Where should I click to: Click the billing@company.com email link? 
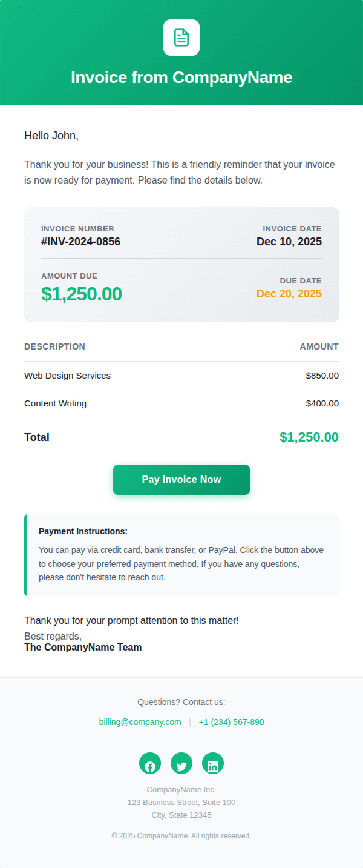point(140,722)
